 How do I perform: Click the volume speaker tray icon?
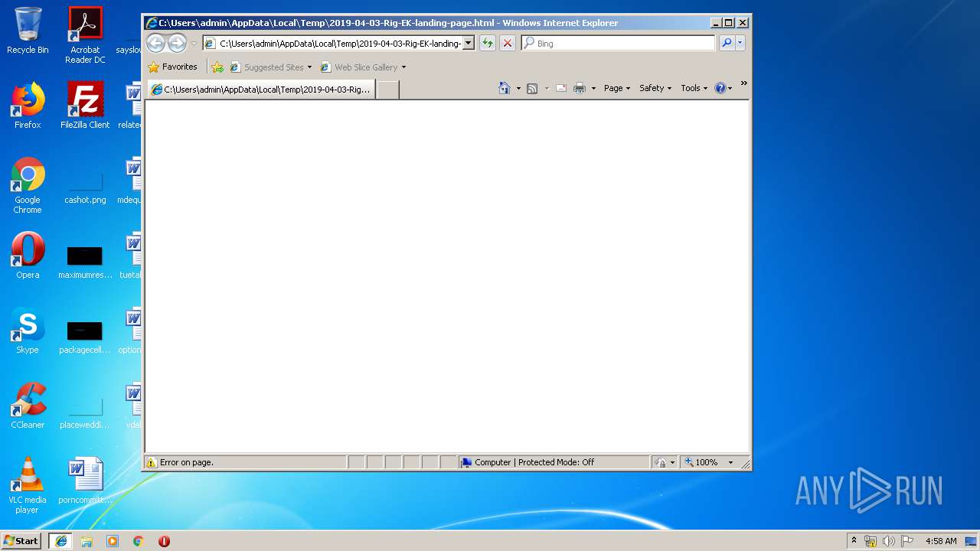pos(889,541)
